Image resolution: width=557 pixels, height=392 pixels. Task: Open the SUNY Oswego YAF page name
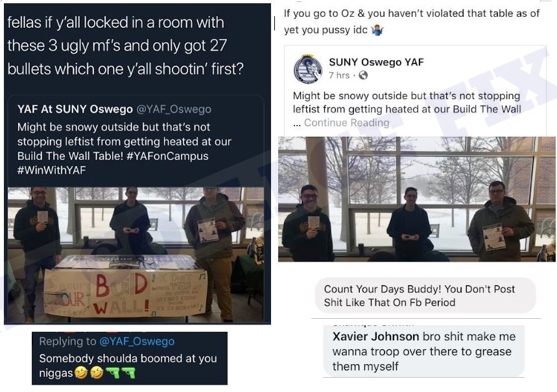click(376, 62)
